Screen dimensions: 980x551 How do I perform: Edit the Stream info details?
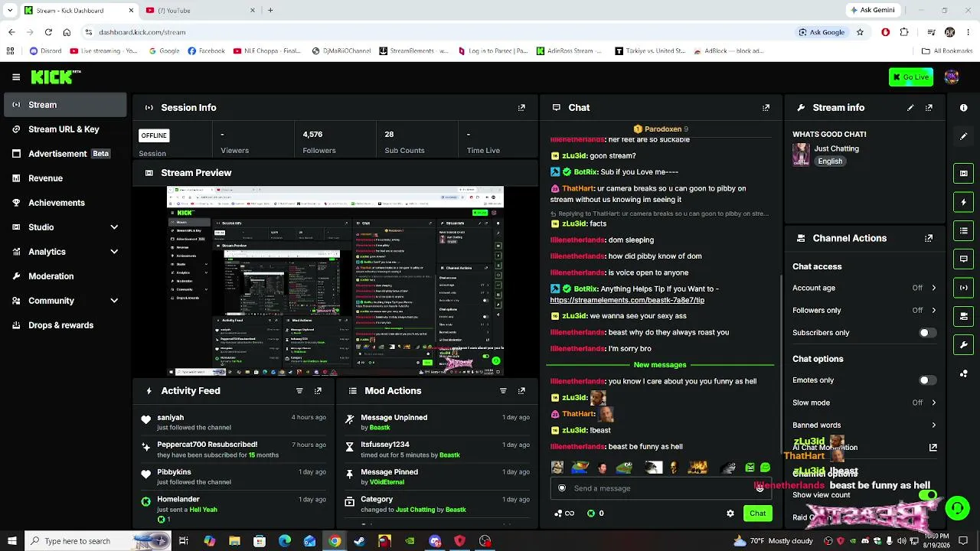[910, 108]
